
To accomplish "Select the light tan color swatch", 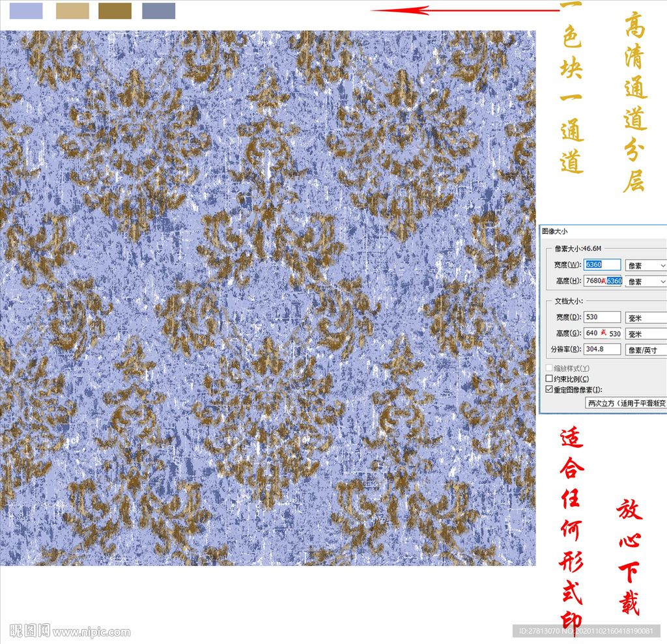I will 72,11.
